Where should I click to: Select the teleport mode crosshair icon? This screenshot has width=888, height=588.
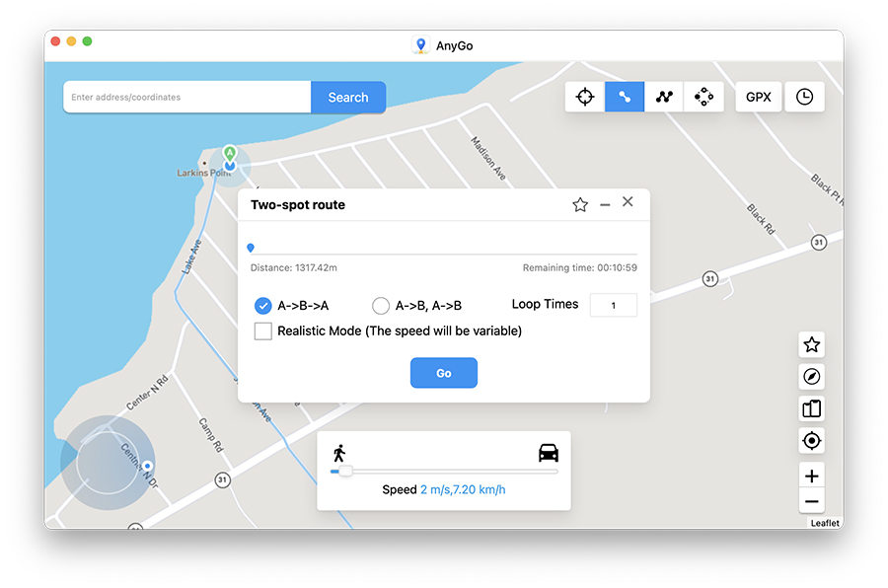click(585, 97)
